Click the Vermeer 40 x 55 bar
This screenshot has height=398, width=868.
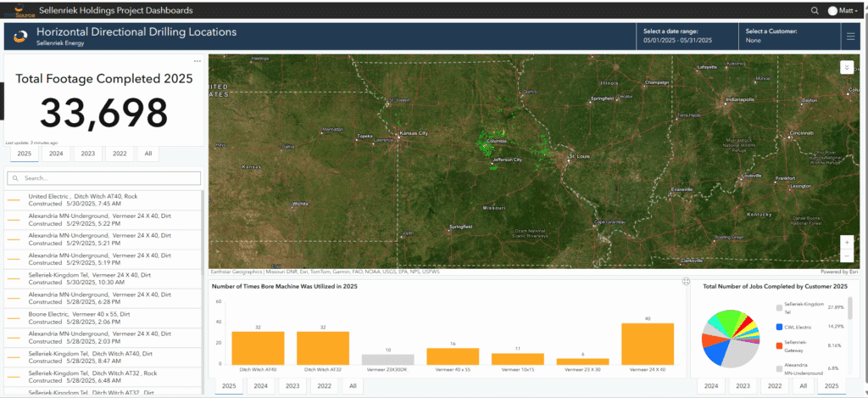[x=453, y=356]
